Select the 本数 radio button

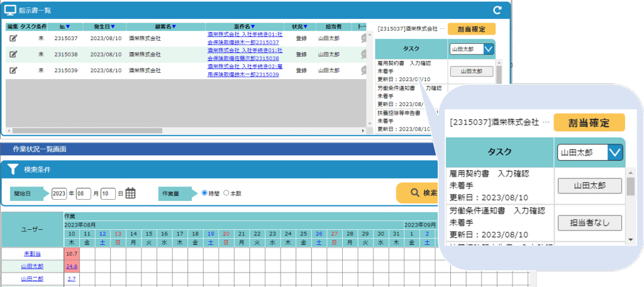[x=226, y=193]
